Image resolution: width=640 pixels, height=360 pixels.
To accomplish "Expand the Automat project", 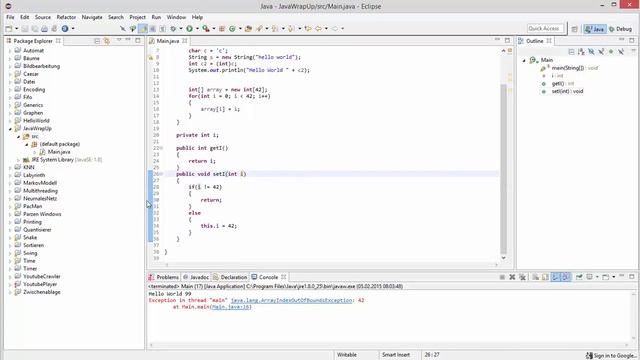I will tap(10, 51).
